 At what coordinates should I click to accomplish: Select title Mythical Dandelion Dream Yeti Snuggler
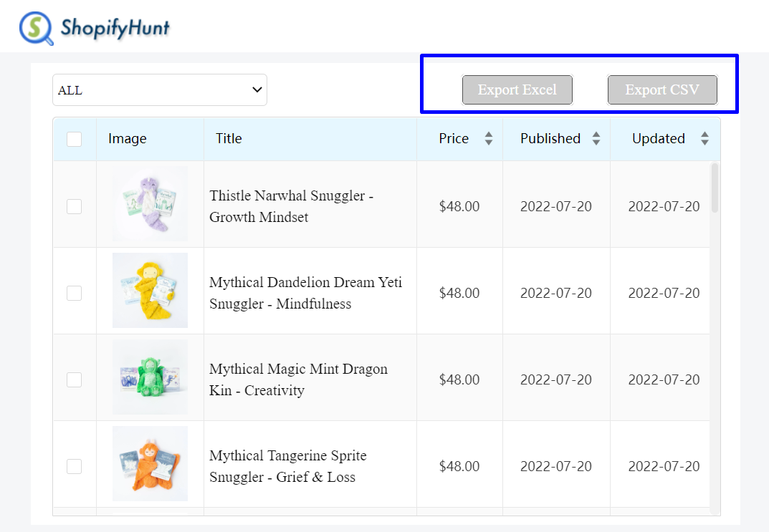(x=305, y=293)
